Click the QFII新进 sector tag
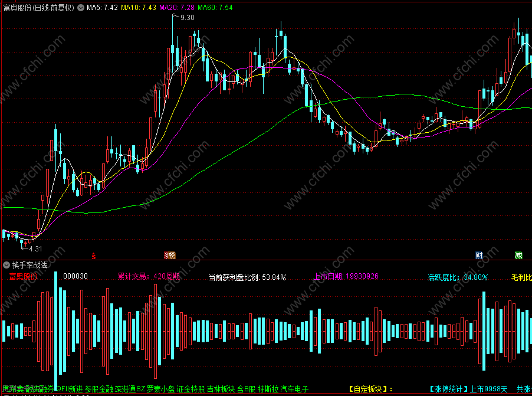The width and height of the screenshot is (532, 396). [70, 389]
